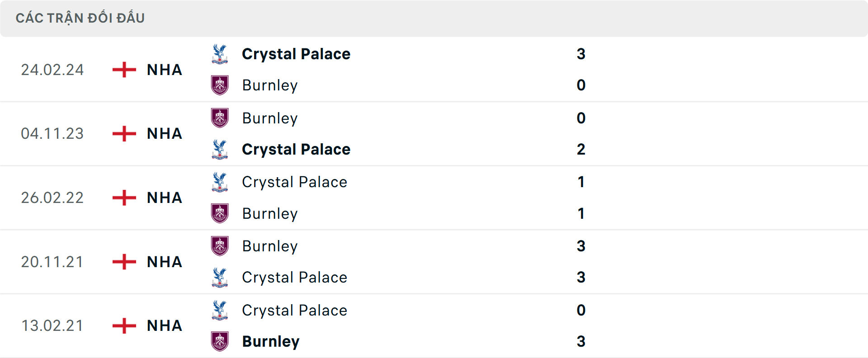Click the Crystal Palace logo in the 04.11.23 row
The height and width of the screenshot is (358, 868).
click(x=220, y=149)
